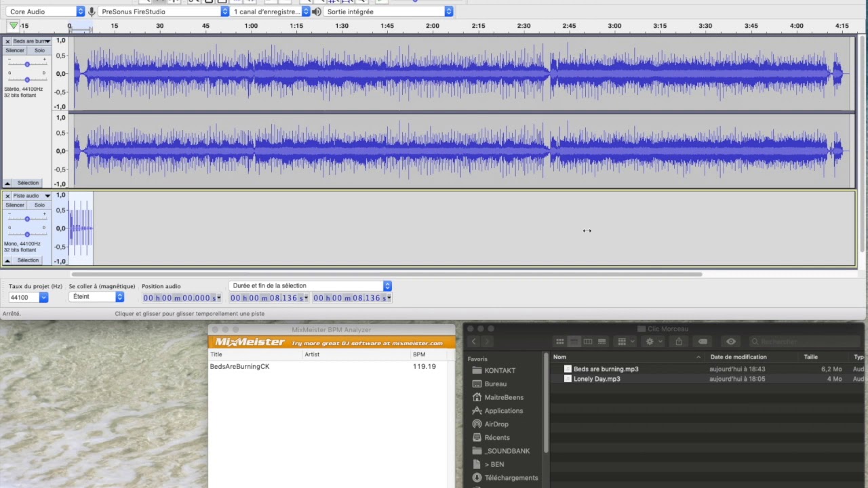Switch Finder to list view
Image resolution: width=868 pixels, height=488 pixels.
(x=574, y=342)
